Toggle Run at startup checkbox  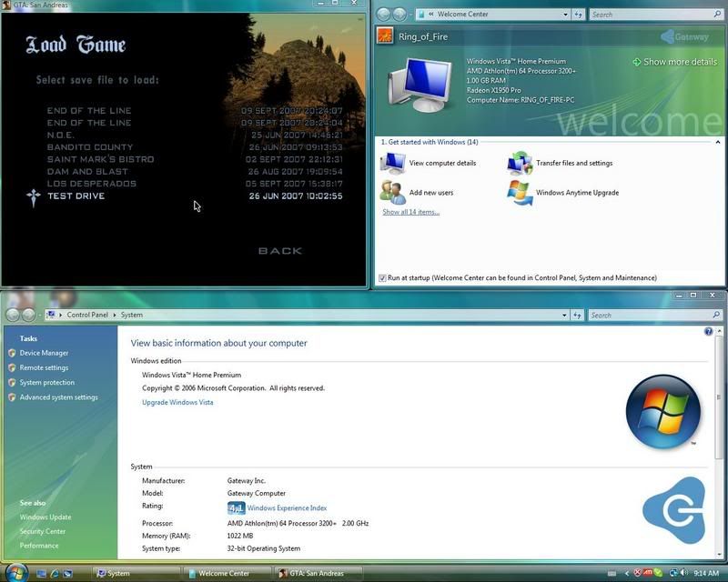382,278
